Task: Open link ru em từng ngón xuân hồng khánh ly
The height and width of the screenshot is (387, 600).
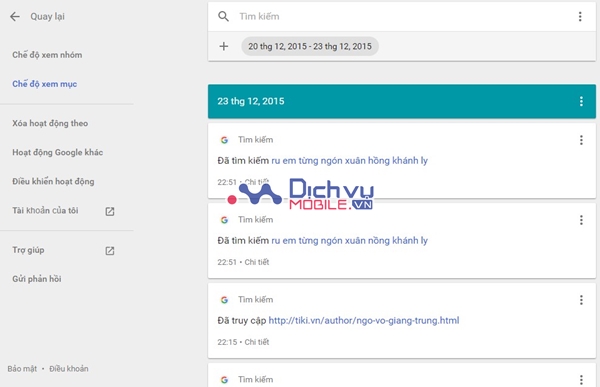Action: click(x=349, y=161)
